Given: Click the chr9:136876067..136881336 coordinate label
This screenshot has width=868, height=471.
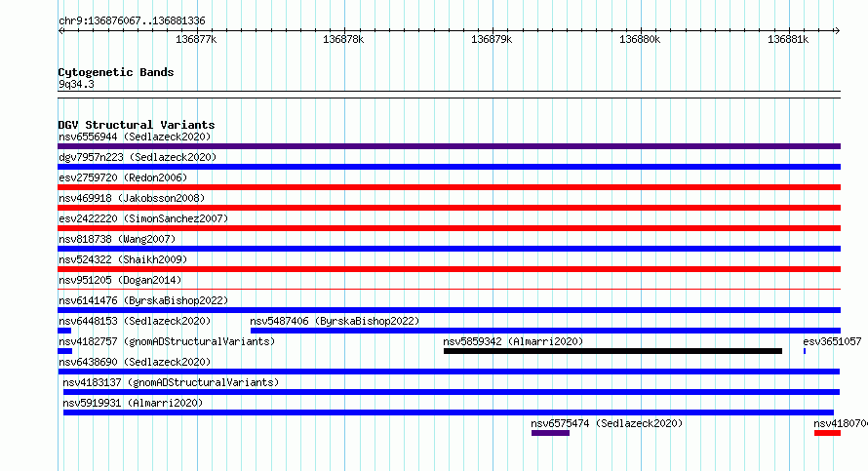Looking at the screenshot, I should (x=132, y=20).
